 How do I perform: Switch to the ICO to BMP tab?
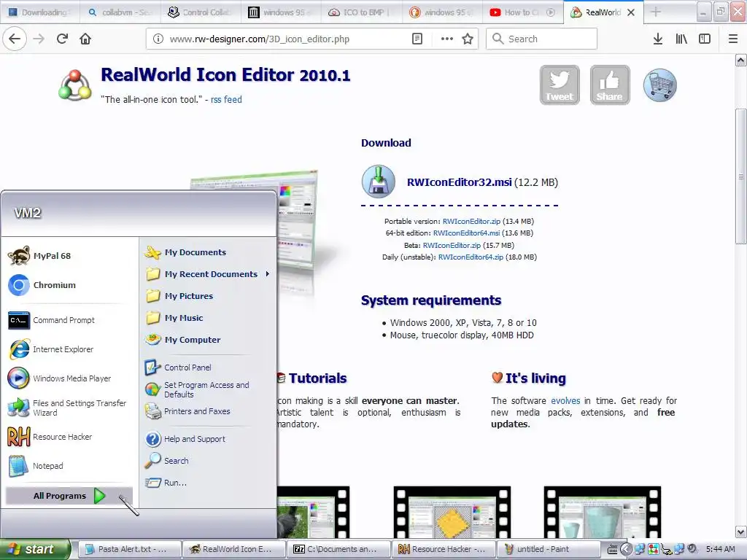click(360, 12)
